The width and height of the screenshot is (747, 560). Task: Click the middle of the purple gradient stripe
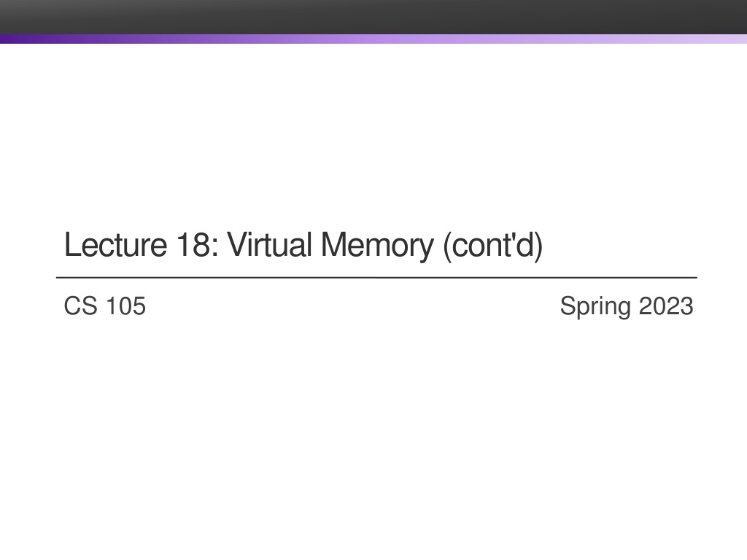pyautogui.click(x=373, y=39)
